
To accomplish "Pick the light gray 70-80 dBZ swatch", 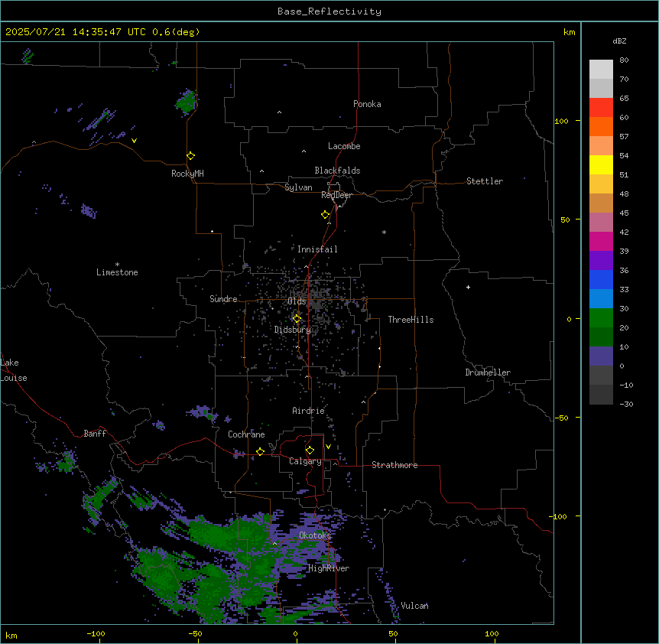I will click(x=601, y=69).
